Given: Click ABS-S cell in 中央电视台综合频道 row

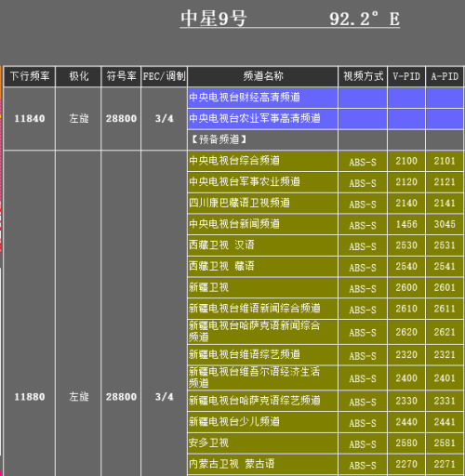Looking at the screenshot, I should coord(363,162).
